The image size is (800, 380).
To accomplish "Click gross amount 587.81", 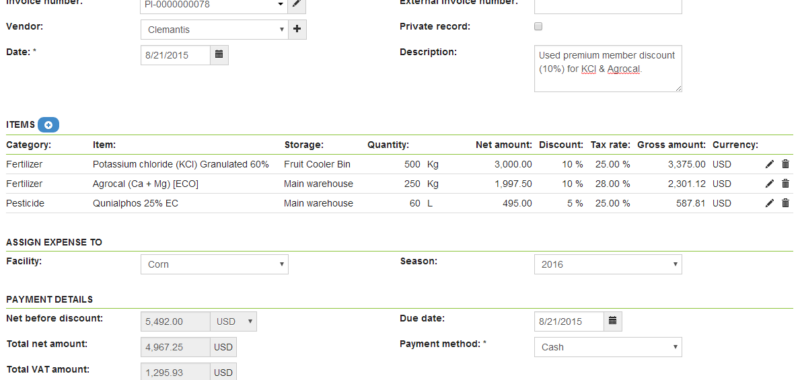I will coord(691,203).
